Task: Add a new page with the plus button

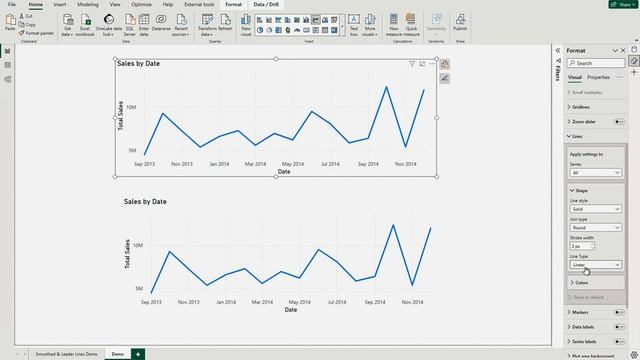Action: [x=138, y=354]
